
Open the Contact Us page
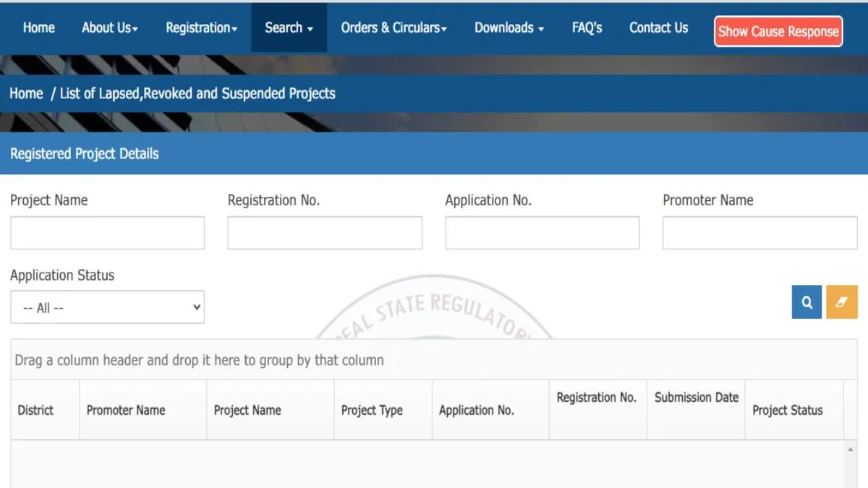(x=658, y=27)
